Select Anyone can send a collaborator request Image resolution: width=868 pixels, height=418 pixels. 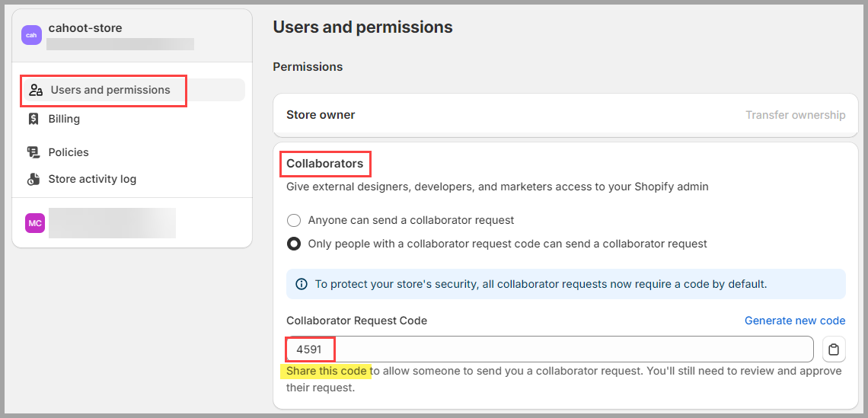(294, 220)
